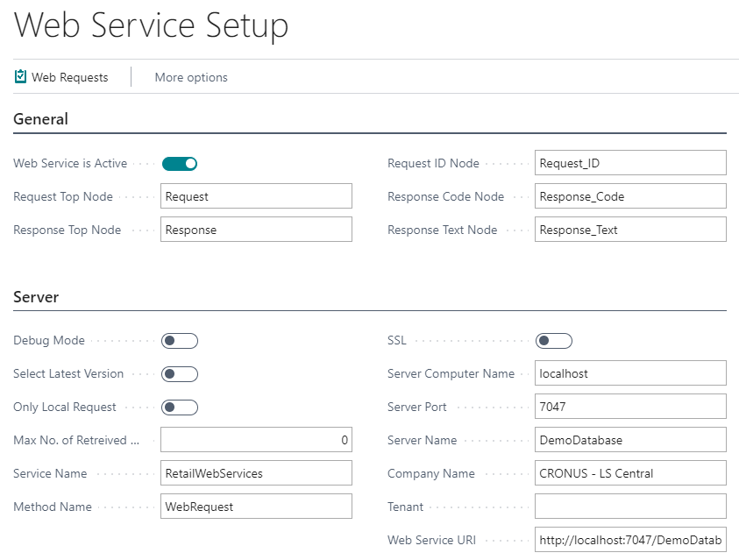Collapse the General section header

click(x=41, y=119)
